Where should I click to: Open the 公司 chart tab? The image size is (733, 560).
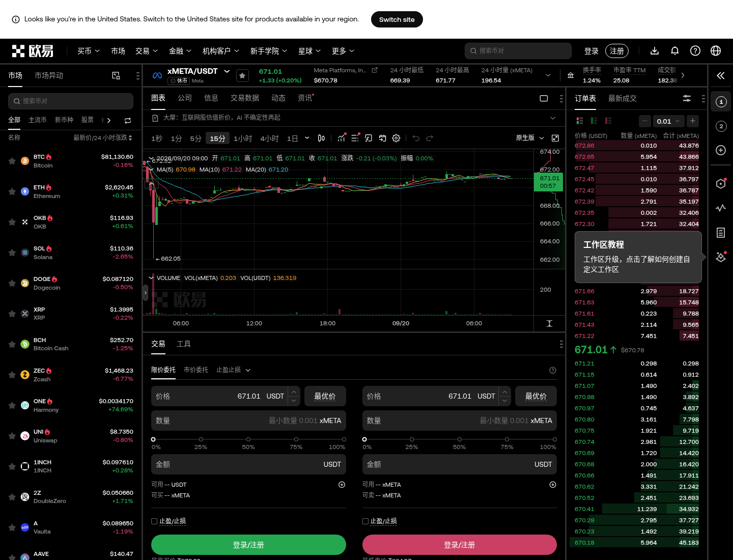coord(185,98)
